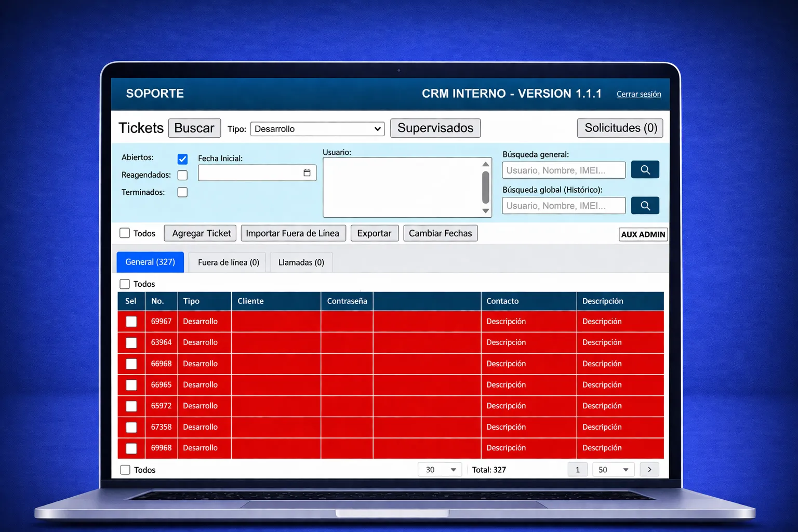Click the Agregar Ticket button

click(x=201, y=233)
